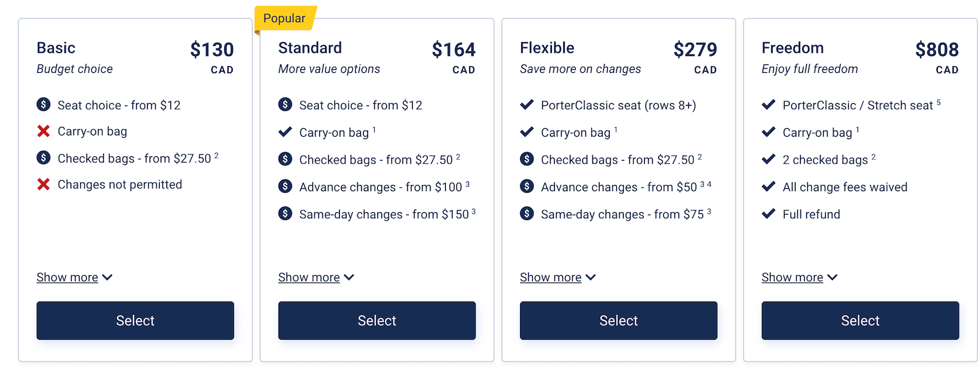
Task: Click red X icon next to Carry-on bag
Action: [x=43, y=131]
